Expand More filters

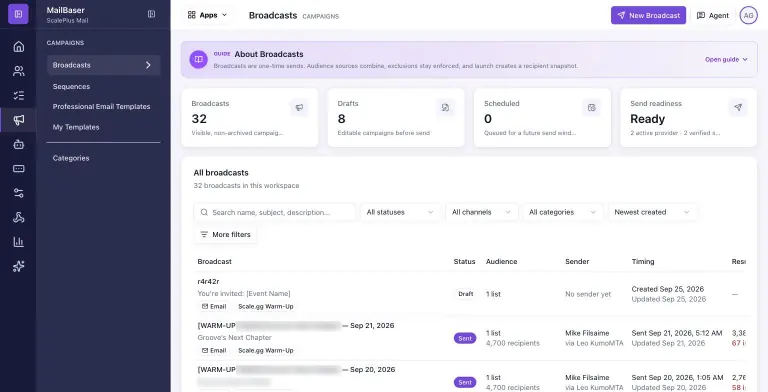point(226,234)
